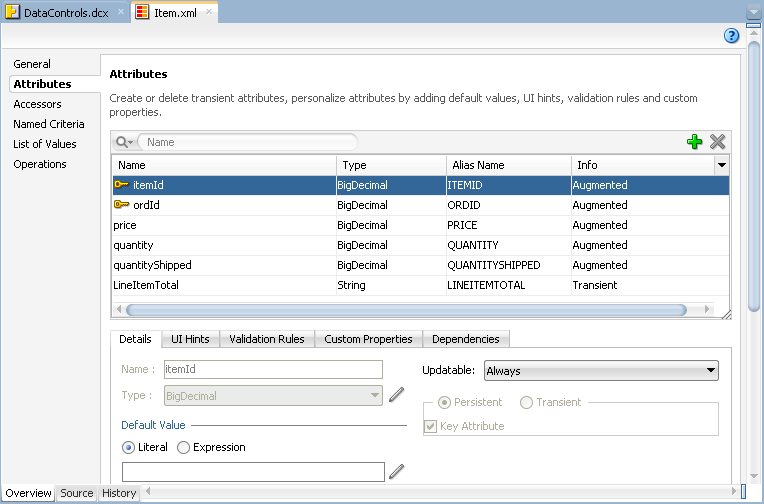The height and width of the screenshot is (504, 764).
Task: Sort by the Name column header
Action: [224, 165]
